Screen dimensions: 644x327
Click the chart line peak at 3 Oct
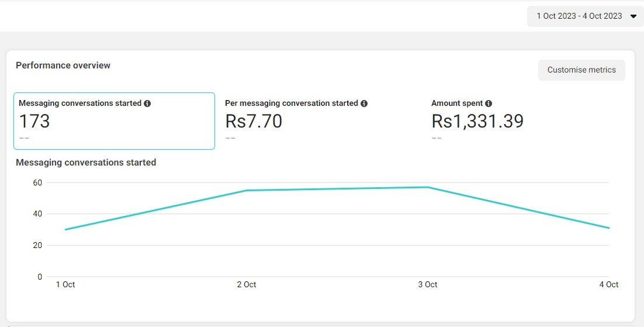coord(428,187)
